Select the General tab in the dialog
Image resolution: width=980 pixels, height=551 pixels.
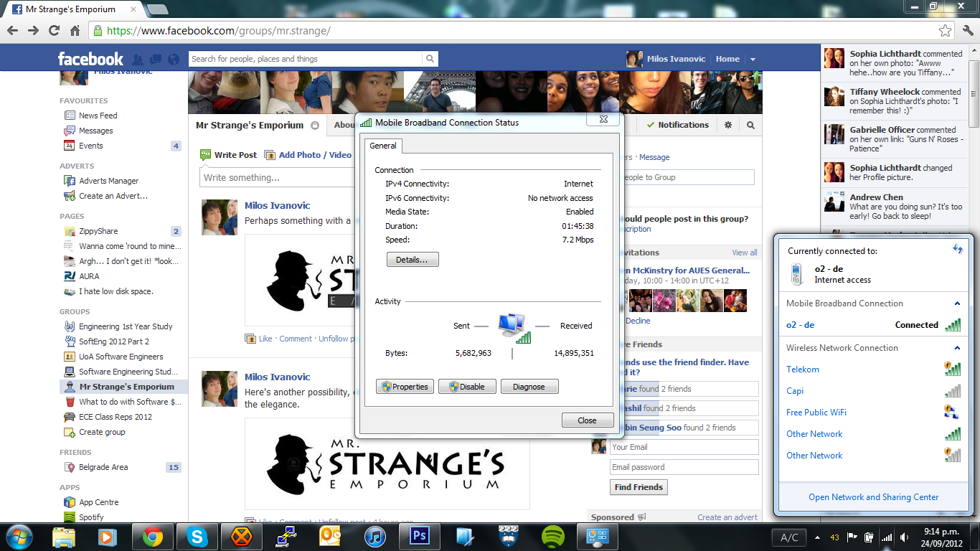[383, 146]
